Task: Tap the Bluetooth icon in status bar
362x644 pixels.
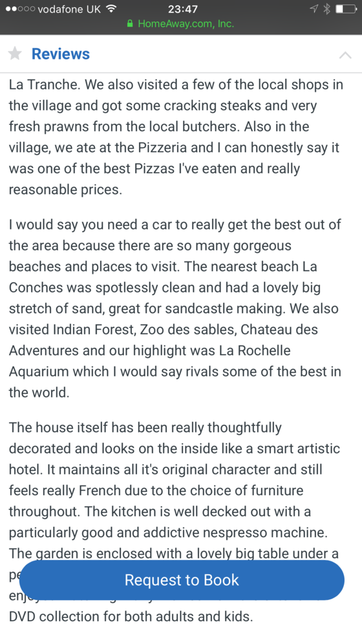Action: pyautogui.click(x=326, y=8)
